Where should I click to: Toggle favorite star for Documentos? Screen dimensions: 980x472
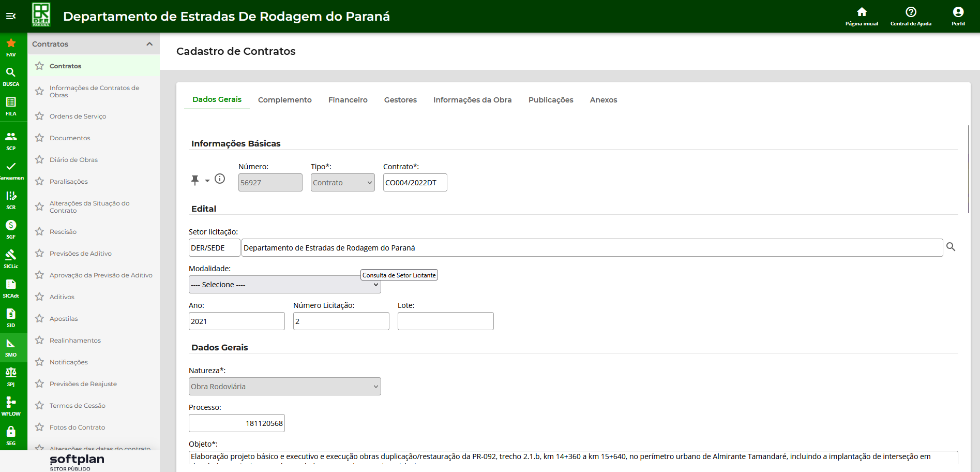pos(39,138)
